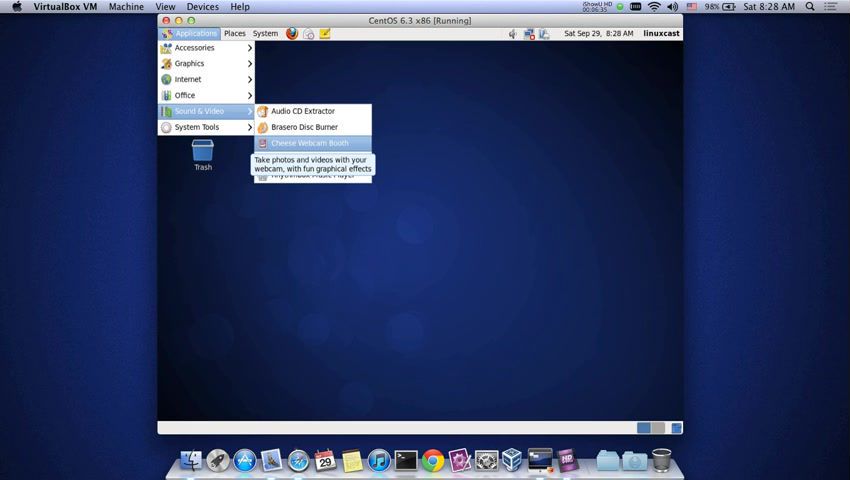Open the yellow notes launcher in CentOS panel
Viewport: 850px width, 480px height.
click(x=325, y=34)
